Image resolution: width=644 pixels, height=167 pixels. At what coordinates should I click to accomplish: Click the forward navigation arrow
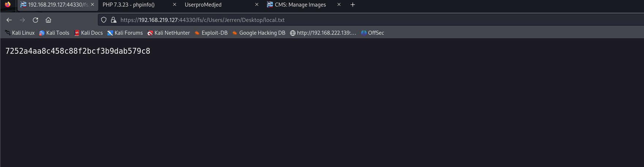(x=22, y=20)
